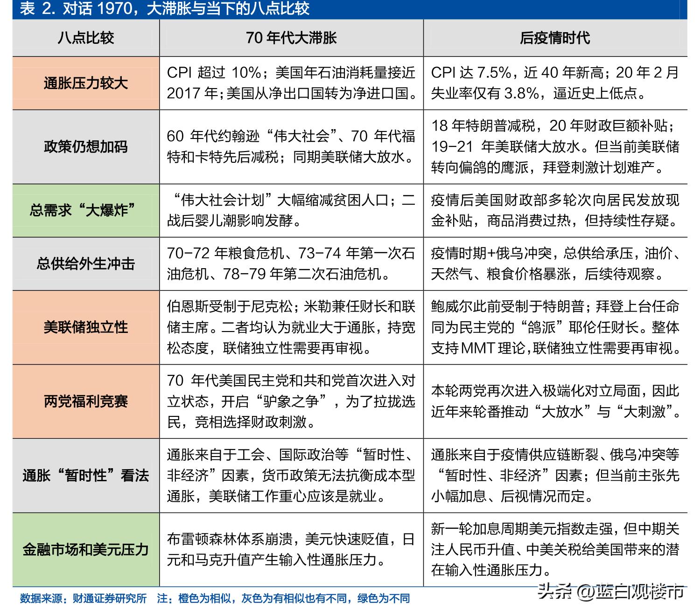The image size is (700, 616).
Task: Click the '两党福利竞赛' row label
Action: (x=86, y=401)
